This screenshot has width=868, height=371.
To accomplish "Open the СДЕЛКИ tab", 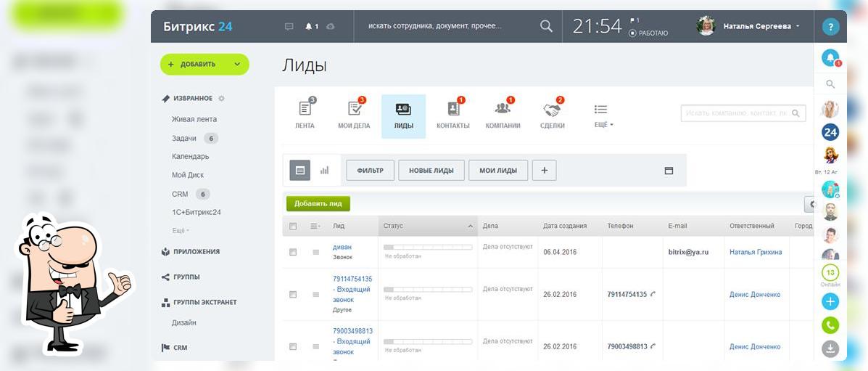I will 552,116.
